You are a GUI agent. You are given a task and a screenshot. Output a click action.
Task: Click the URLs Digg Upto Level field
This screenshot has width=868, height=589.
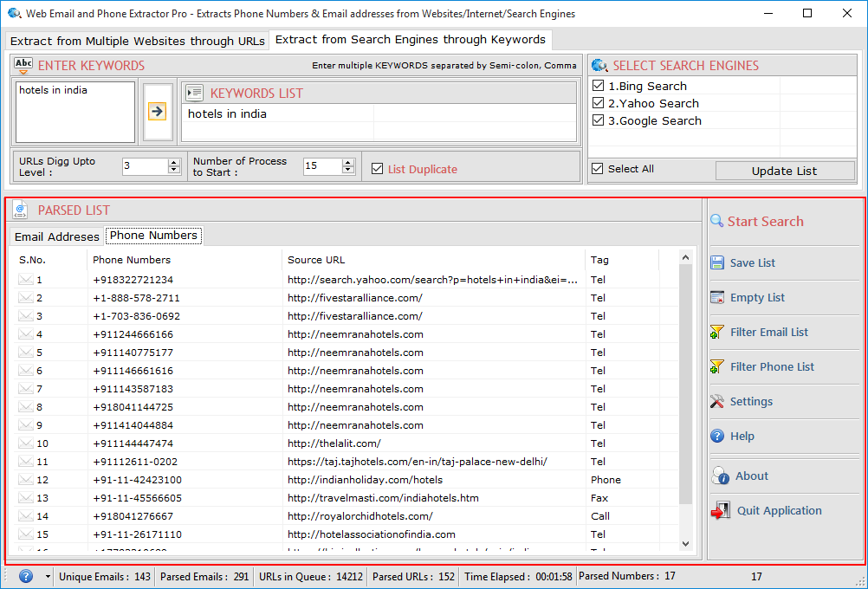pos(145,166)
